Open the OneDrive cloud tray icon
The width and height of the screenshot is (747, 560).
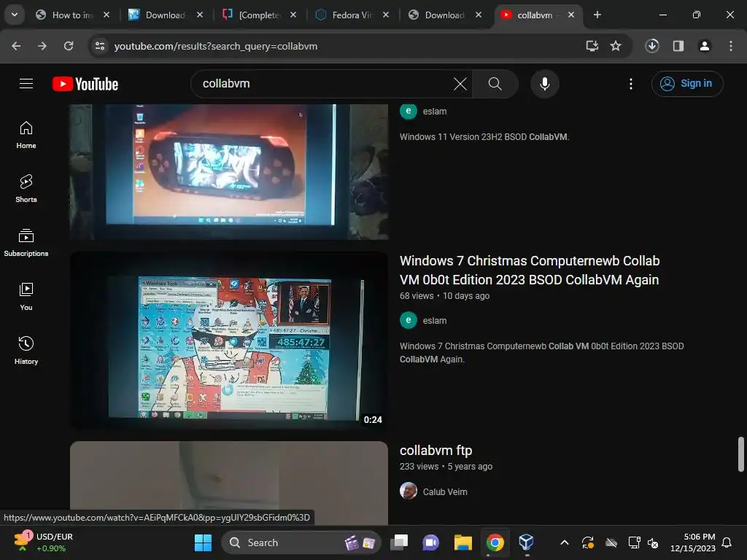[x=611, y=542]
